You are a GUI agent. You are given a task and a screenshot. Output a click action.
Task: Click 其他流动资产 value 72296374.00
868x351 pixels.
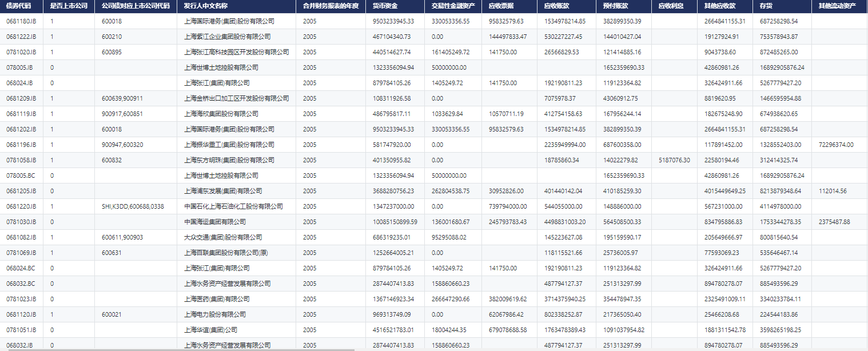pos(836,145)
